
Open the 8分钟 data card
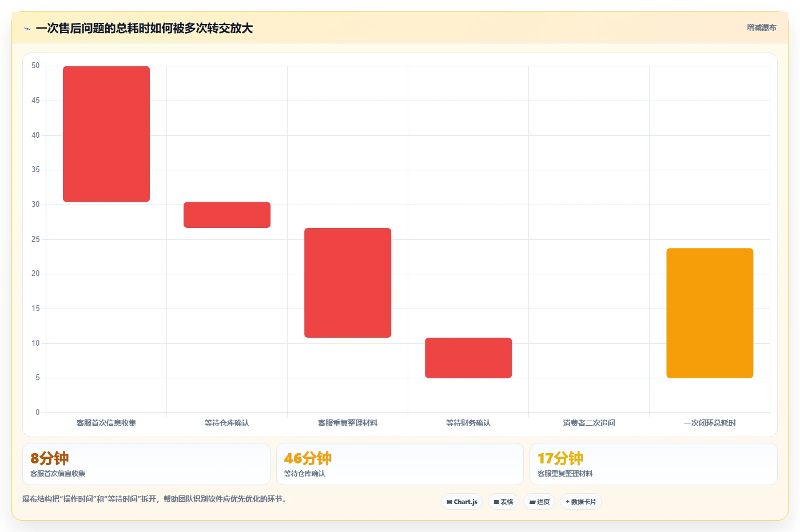coord(146,464)
